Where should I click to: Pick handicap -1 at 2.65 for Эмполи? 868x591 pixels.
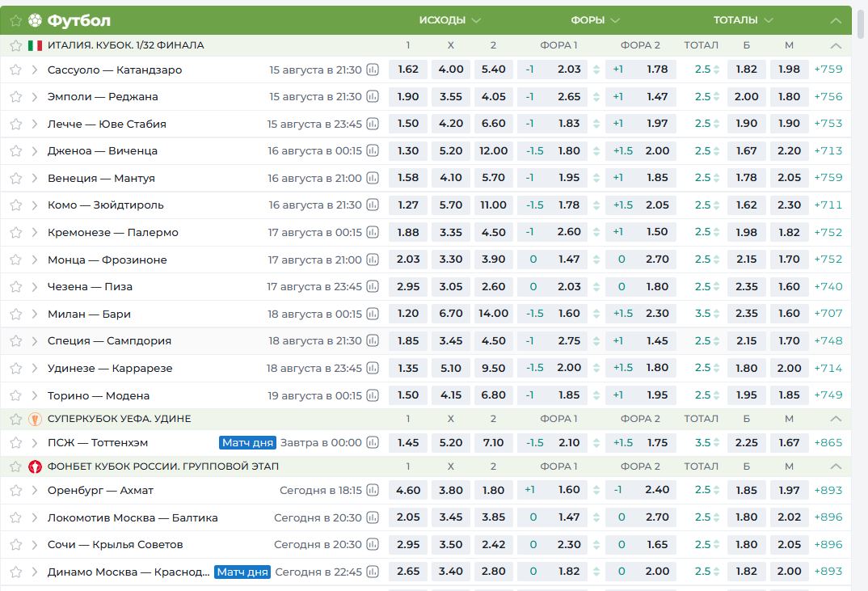553,96
